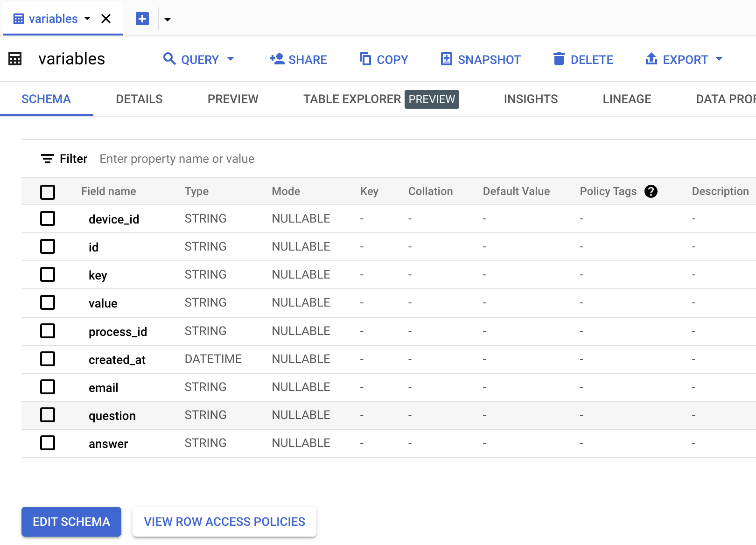This screenshot has width=756, height=545.
Task: Open Policy Tags help question mark
Action: pos(651,191)
